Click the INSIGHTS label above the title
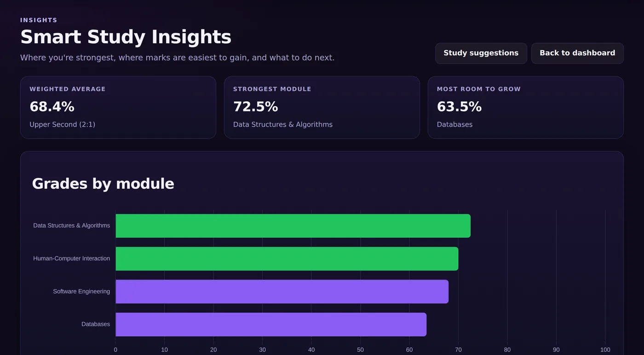Screen dimensions: 644x355 39,20
